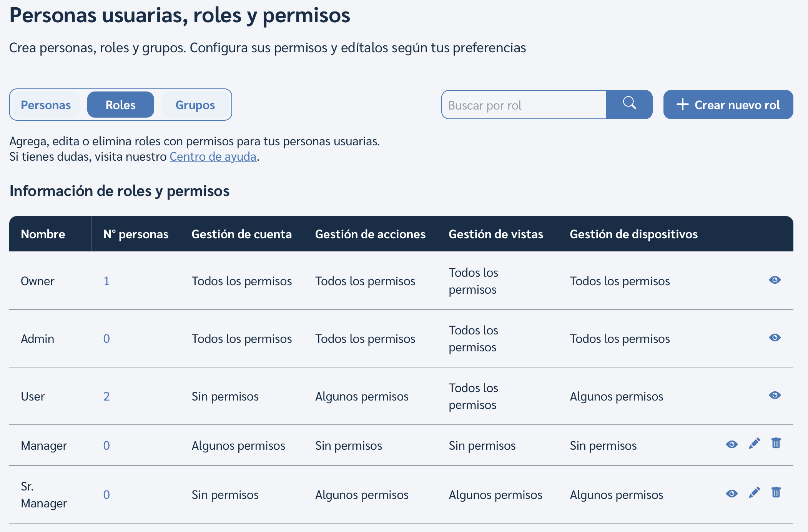Delete the Manager role using trash icon
This screenshot has width=808, height=532.
coord(776,443)
